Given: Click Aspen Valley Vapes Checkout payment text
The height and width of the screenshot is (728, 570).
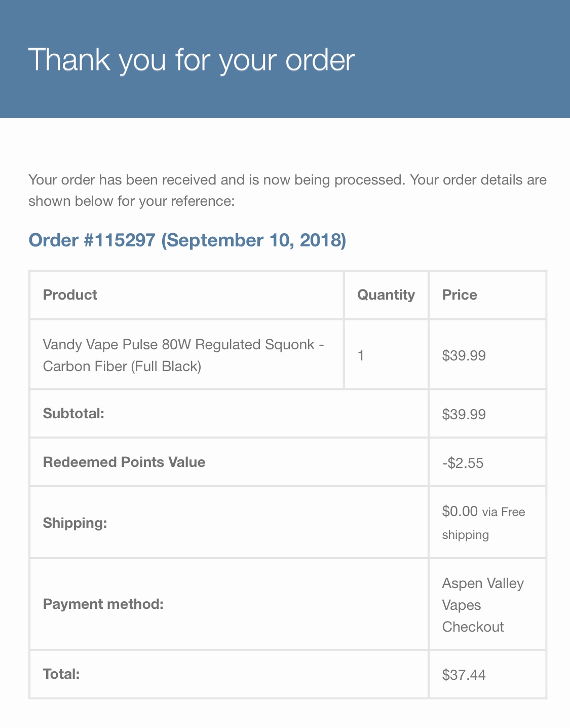Looking at the screenshot, I should click(482, 605).
